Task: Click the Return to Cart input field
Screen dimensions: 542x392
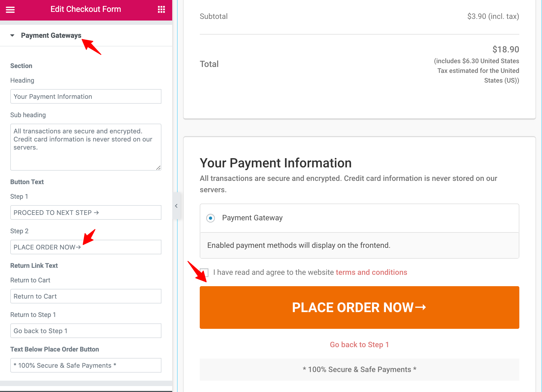Action: [86, 296]
